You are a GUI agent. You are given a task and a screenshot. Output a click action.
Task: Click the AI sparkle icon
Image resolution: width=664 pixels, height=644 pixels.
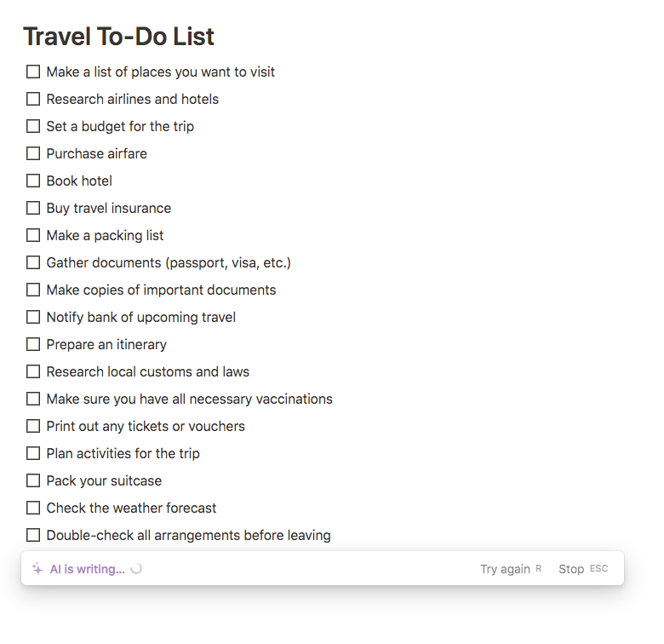(x=37, y=569)
